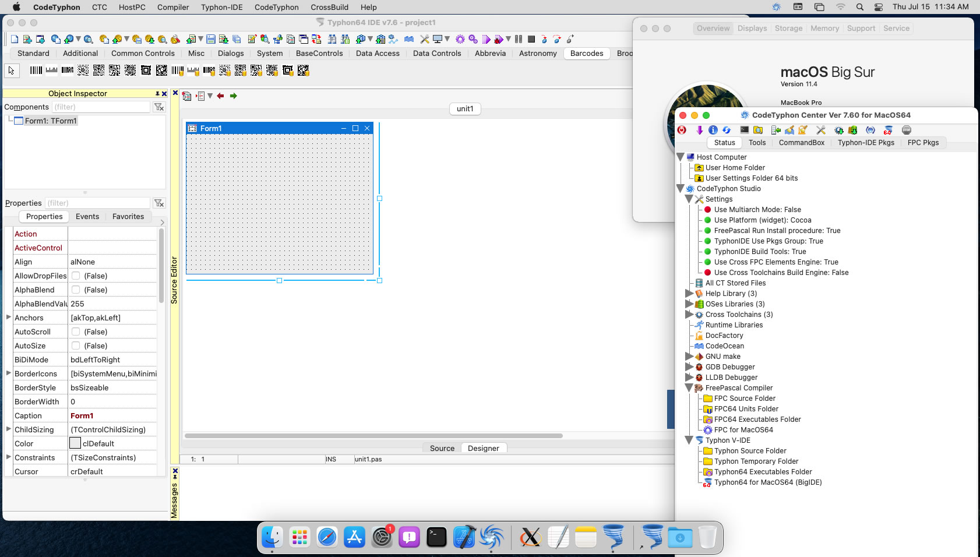
Task: Open Finder from the Dock
Action: (272, 537)
